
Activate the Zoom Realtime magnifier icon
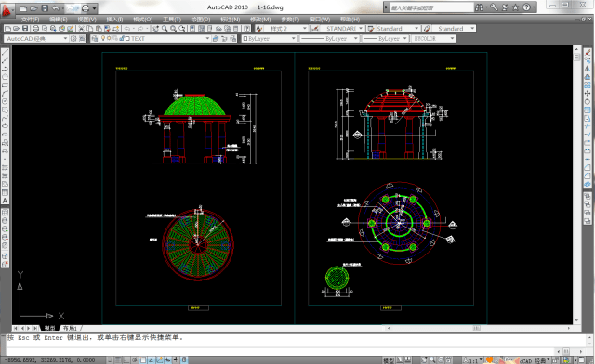(165, 29)
